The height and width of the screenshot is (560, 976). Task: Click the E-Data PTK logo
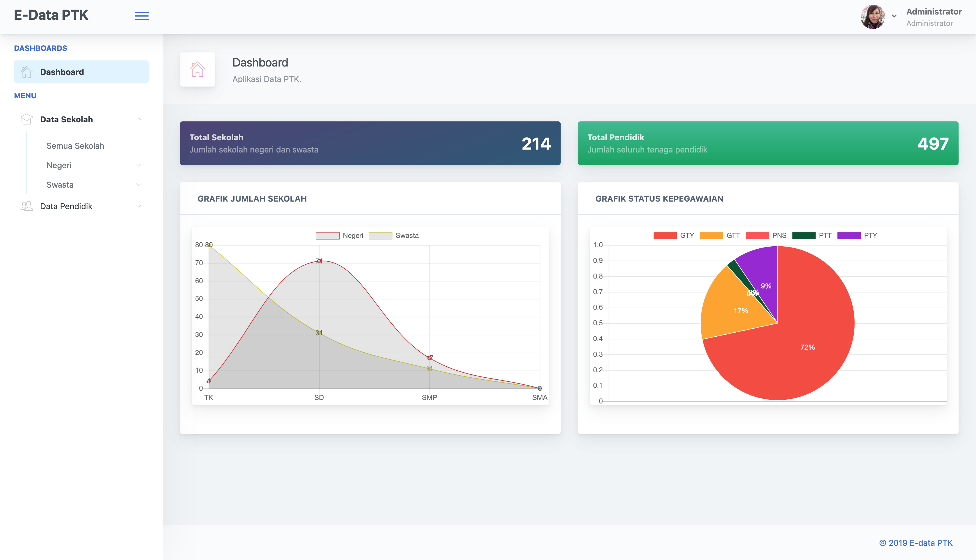coord(51,15)
